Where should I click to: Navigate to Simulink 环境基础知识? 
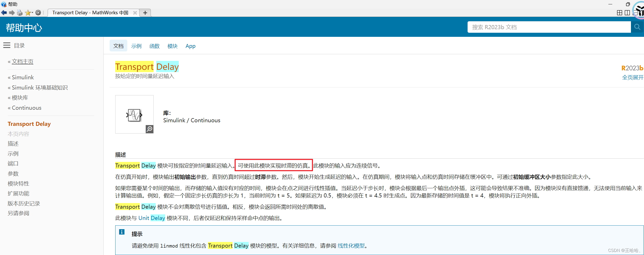coord(40,87)
